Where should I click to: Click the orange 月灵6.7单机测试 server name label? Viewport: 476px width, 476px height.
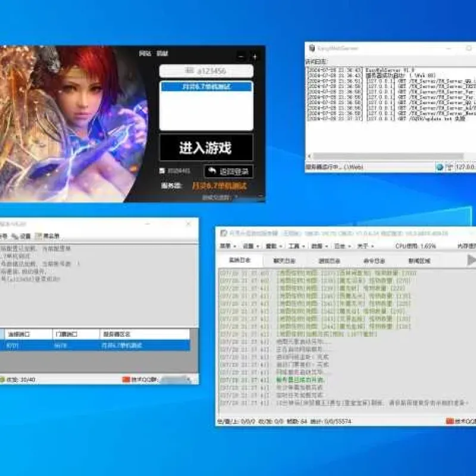220,186
